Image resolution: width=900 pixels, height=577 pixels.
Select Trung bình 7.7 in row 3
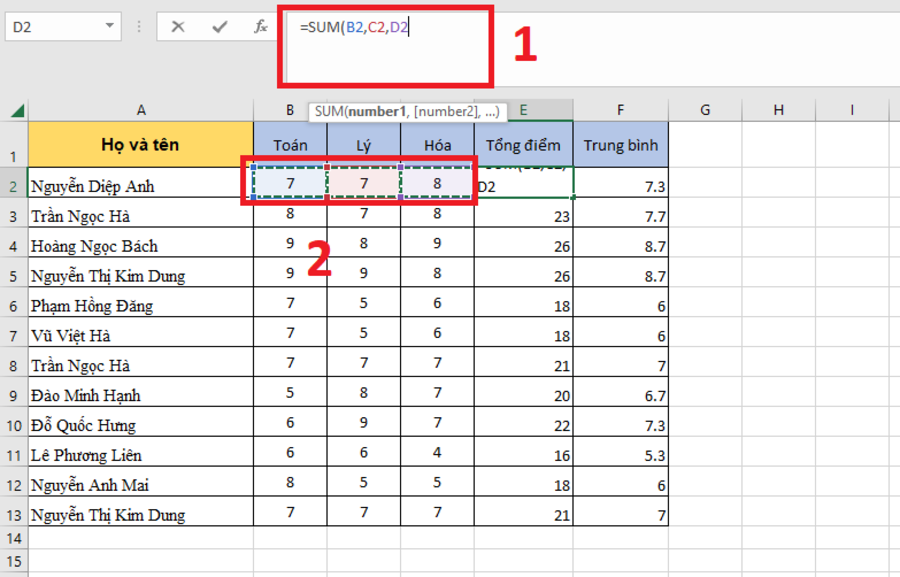click(620, 212)
